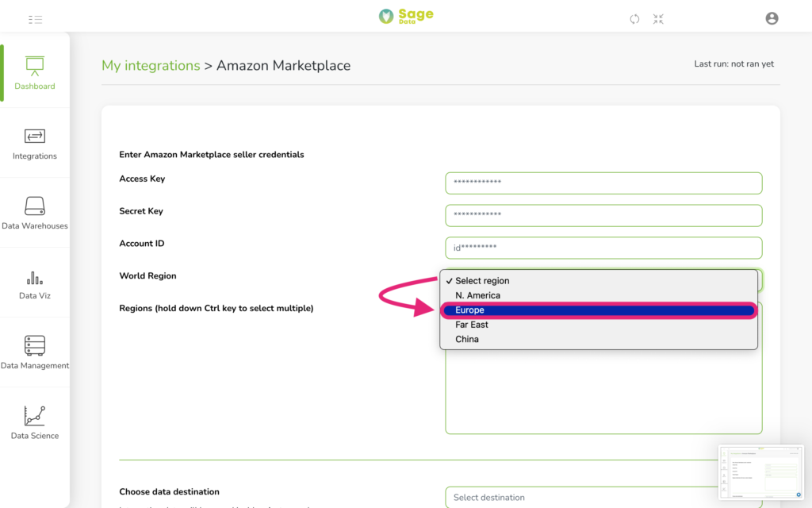The image size is (812, 508).
Task: Click the Account ID input field
Action: [x=603, y=248]
